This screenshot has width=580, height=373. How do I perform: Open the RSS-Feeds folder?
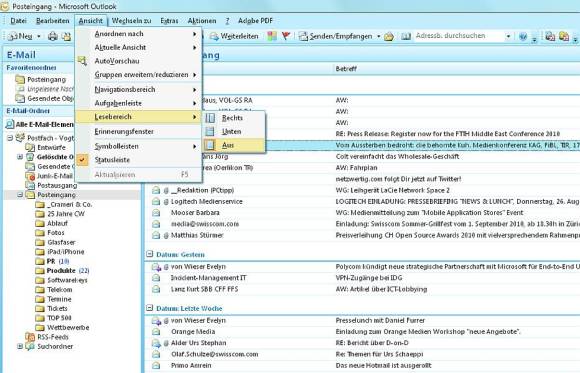[x=47, y=337]
